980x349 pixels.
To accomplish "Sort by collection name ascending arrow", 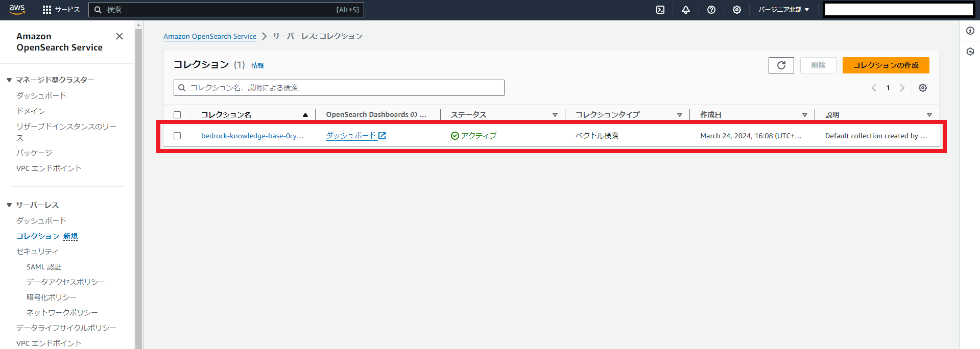I will [x=305, y=115].
